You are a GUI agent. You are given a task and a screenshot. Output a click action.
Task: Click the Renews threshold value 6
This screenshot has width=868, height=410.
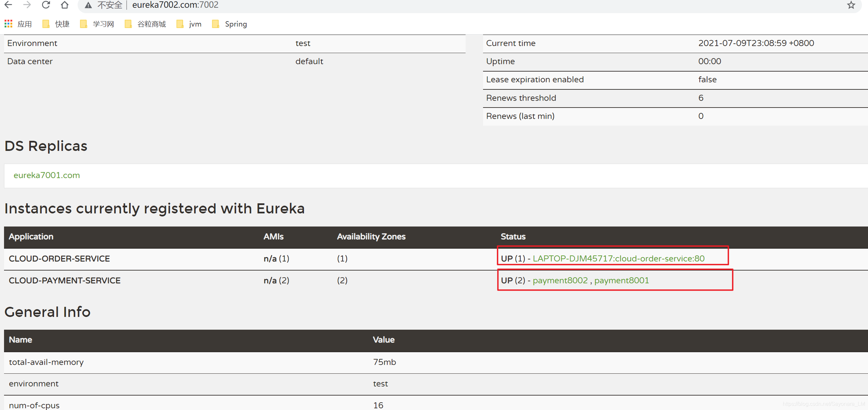tap(701, 98)
